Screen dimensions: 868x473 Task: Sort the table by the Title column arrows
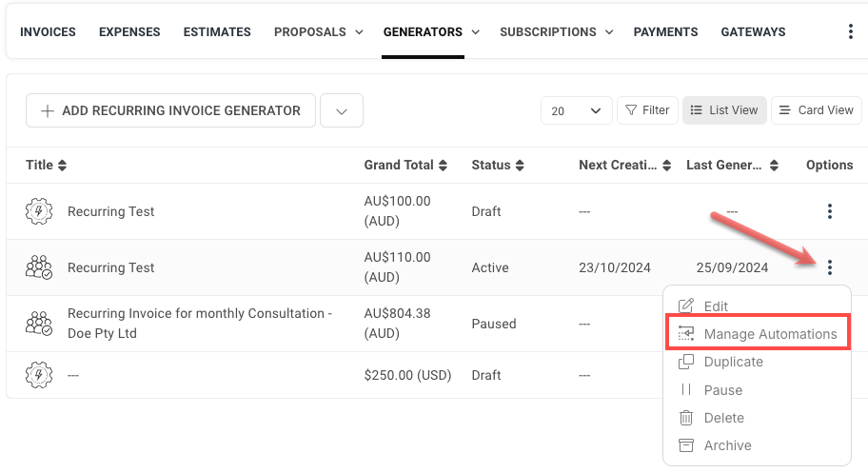pos(62,165)
